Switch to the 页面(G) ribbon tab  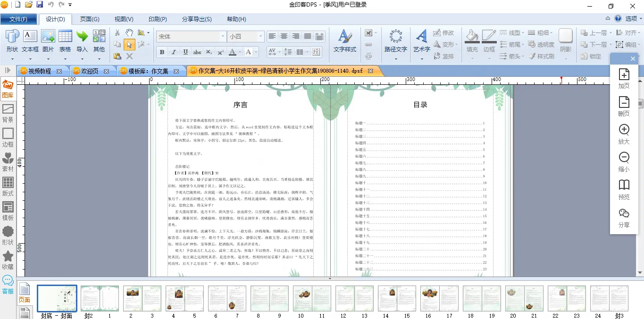click(89, 19)
